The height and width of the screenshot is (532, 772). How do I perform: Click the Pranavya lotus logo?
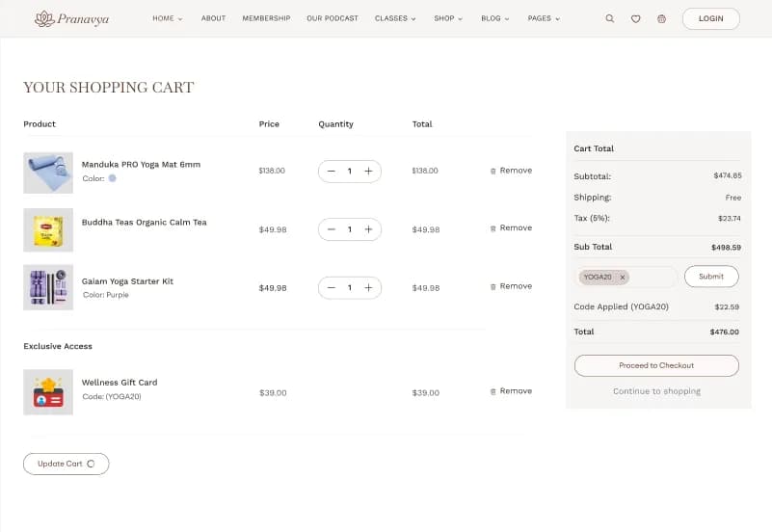click(72, 18)
